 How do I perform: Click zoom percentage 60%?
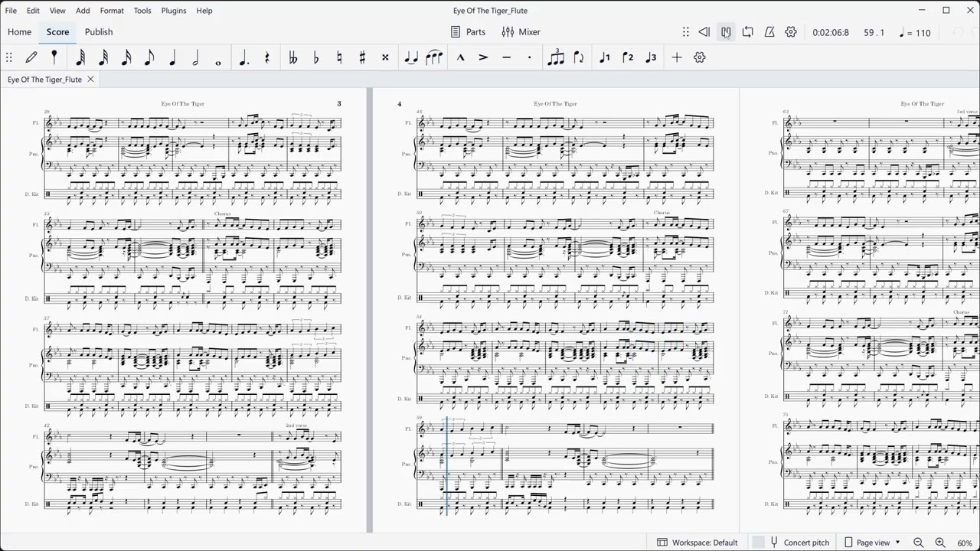point(965,543)
